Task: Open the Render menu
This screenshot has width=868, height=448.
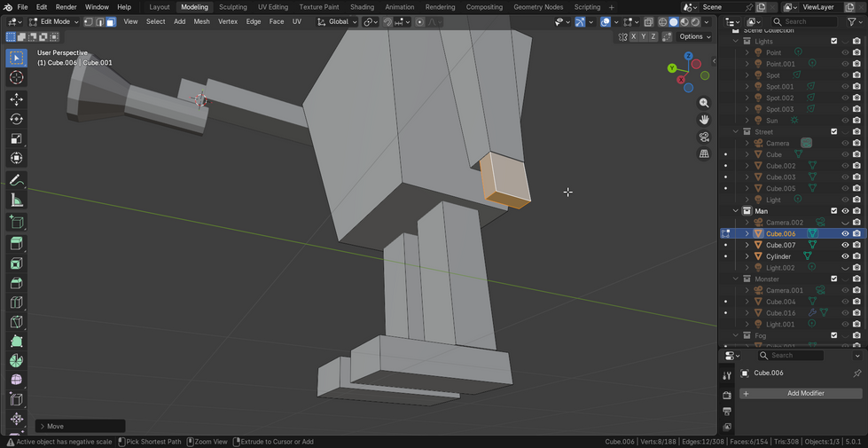Action: [66, 7]
